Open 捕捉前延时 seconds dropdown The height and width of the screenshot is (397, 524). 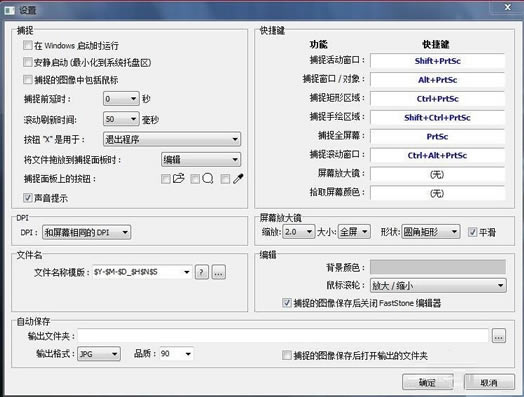[121, 99]
